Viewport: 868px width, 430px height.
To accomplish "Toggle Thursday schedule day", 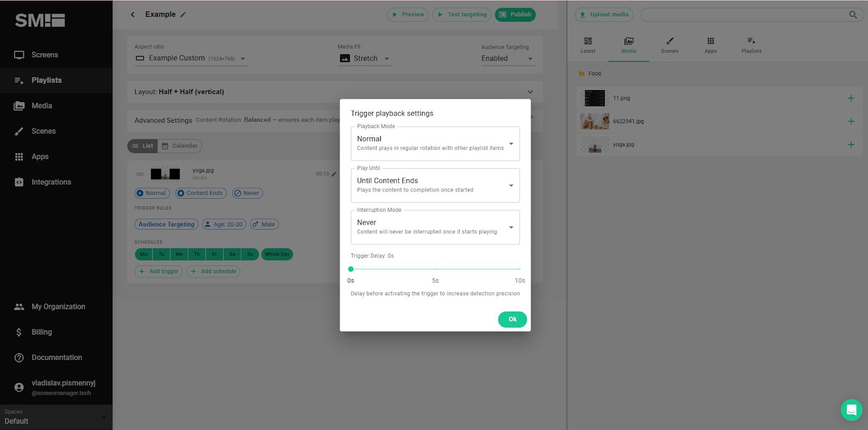I will [x=197, y=254].
